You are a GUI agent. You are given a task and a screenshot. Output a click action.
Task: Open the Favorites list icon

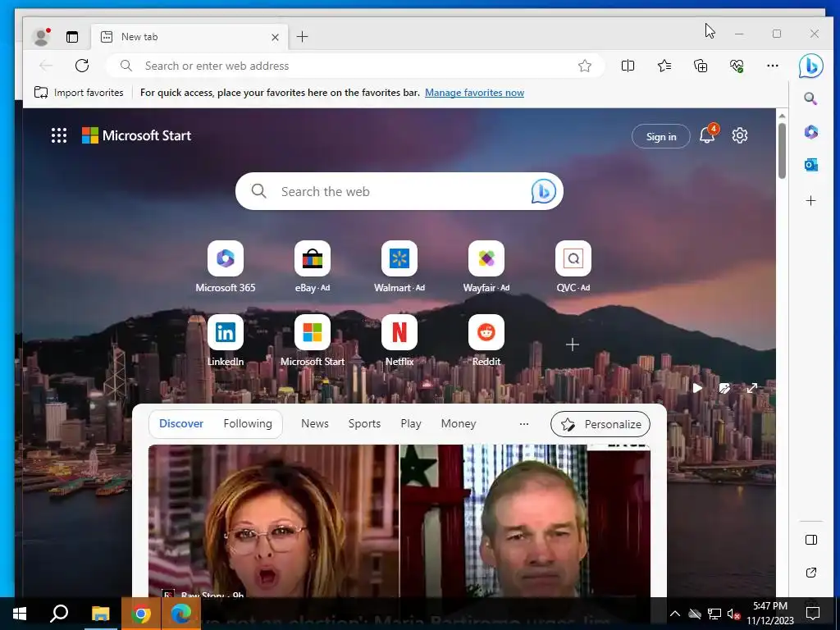(664, 66)
